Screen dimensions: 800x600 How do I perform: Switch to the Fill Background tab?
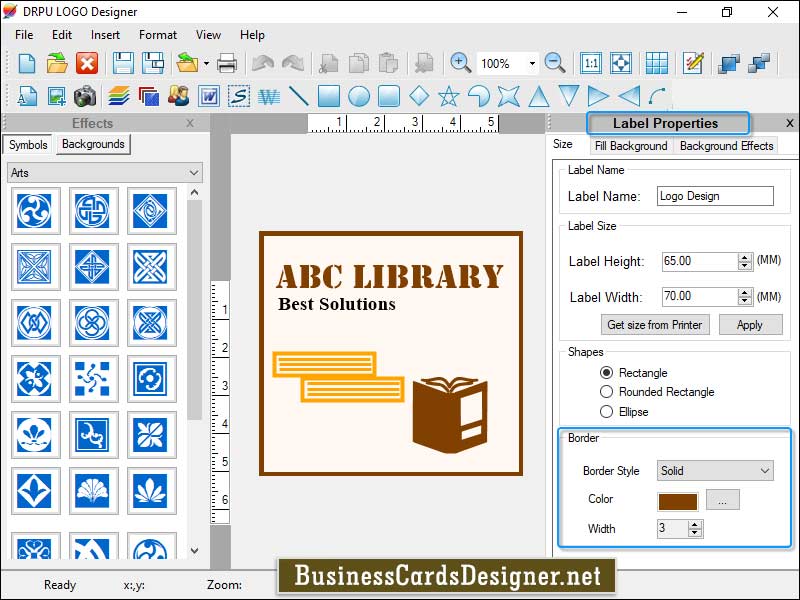630,146
